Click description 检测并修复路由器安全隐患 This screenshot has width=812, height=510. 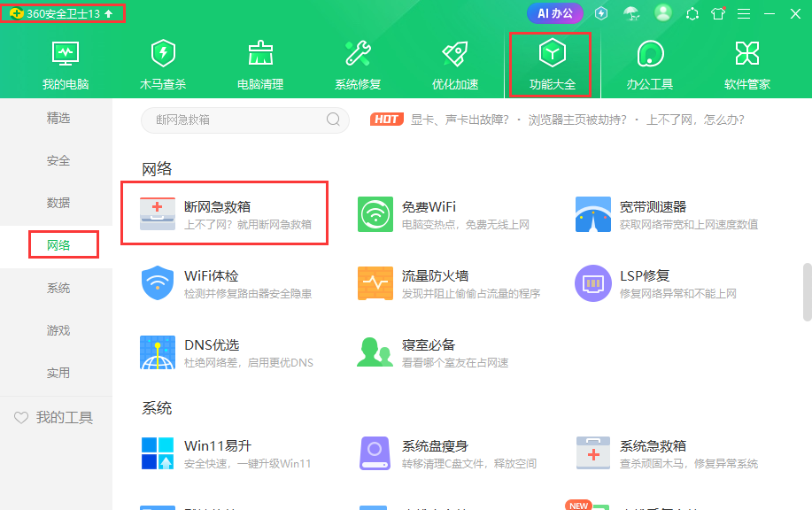[248, 294]
